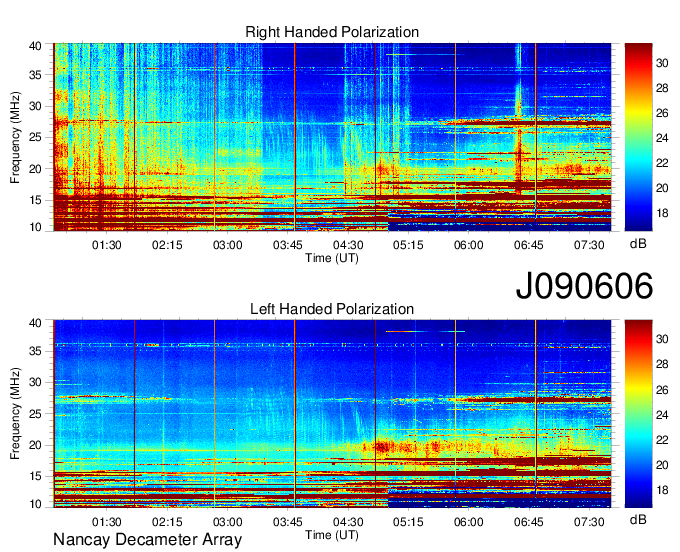Click the "dB" unit under the Right Handed colorbar

[638, 244]
